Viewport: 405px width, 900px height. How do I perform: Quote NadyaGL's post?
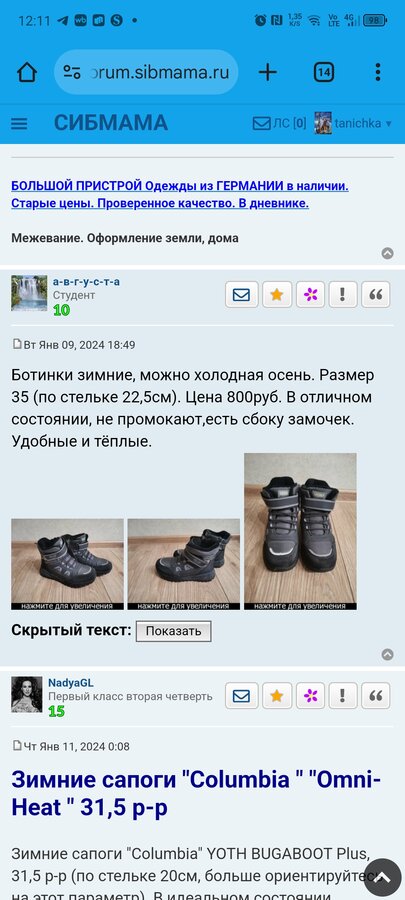(376, 696)
